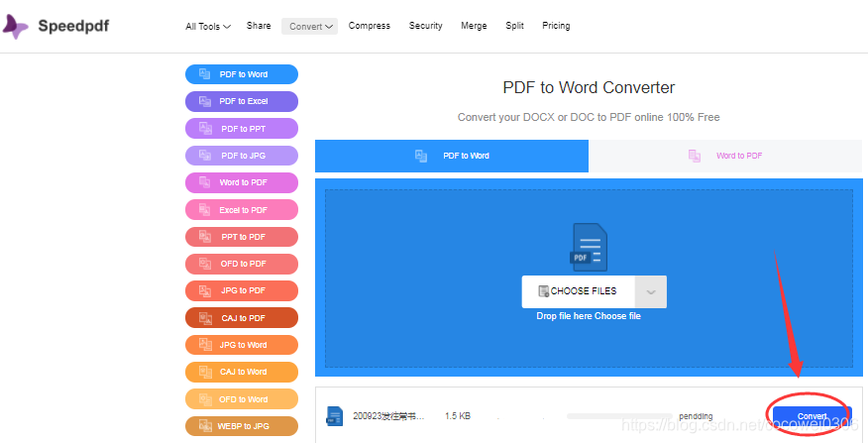Viewport: 868px width, 443px height.
Task: Click the CAJ to PDF sidebar icon
Action: pyautogui.click(x=205, y=318)
